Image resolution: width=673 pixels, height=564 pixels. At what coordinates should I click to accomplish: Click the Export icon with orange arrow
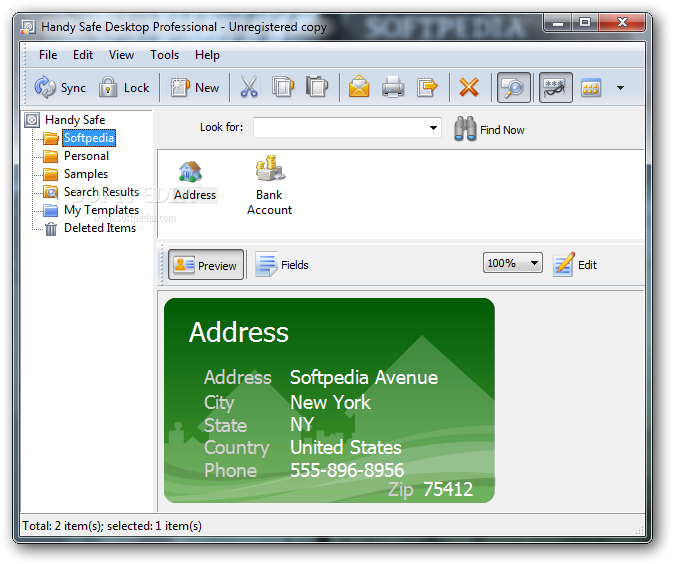[427, 87]
